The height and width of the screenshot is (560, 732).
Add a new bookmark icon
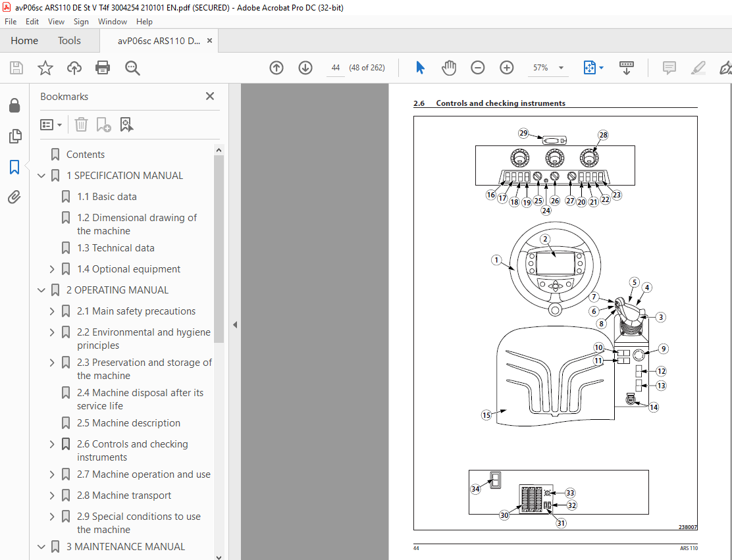103,124
